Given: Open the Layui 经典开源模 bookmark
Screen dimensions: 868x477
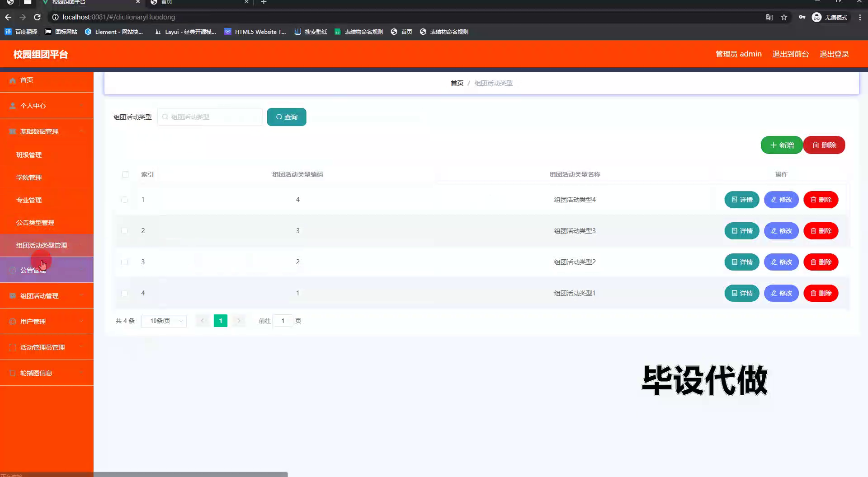Looking at the screenshot, I should pos(185,32).
